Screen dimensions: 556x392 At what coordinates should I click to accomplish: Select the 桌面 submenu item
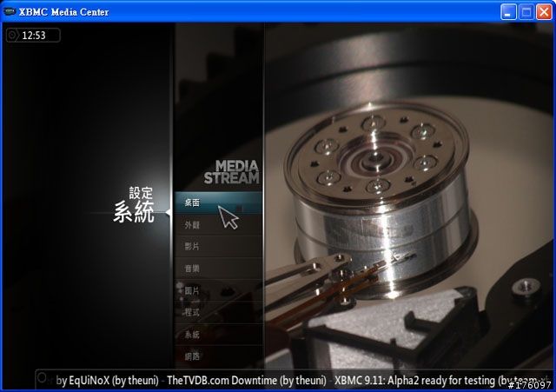(218, 203)
